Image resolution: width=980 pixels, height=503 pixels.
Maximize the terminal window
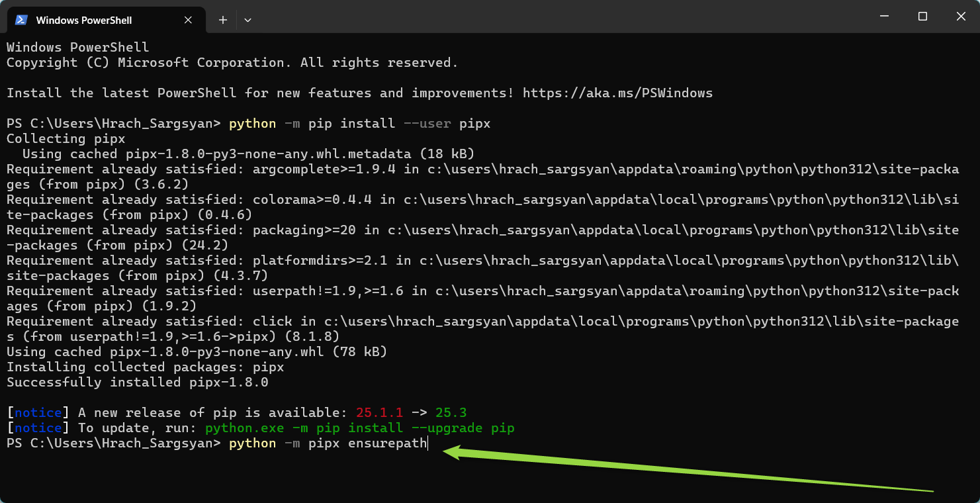pyautogui.click(x=922, y=17)
